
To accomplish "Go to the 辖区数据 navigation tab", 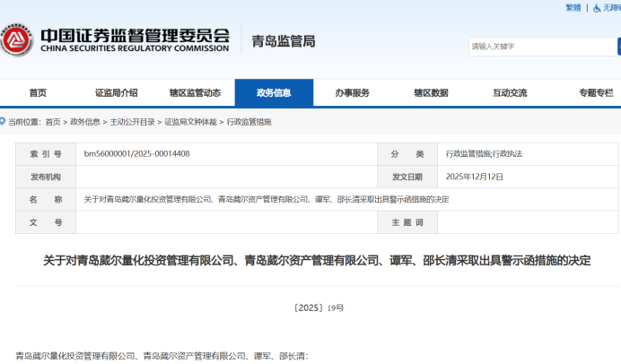I will 431,93.
